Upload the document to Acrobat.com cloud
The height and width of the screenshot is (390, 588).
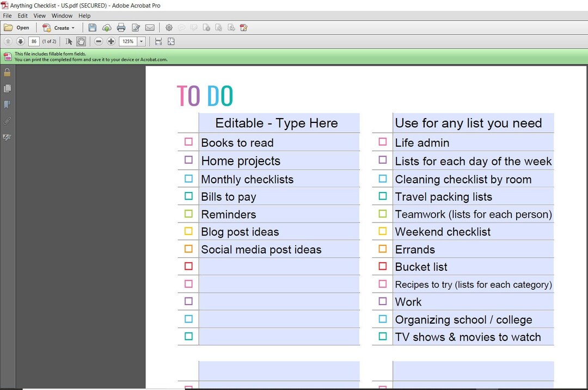coord(107,28)
